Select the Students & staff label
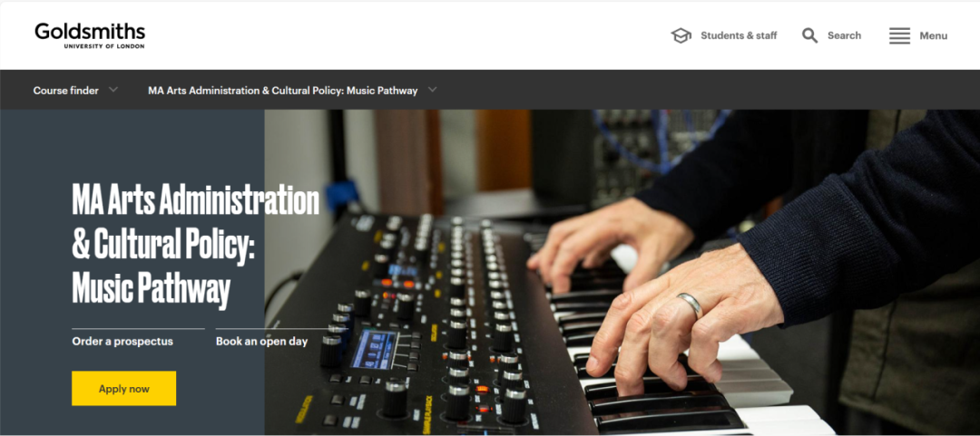 (x=739, y=35)
